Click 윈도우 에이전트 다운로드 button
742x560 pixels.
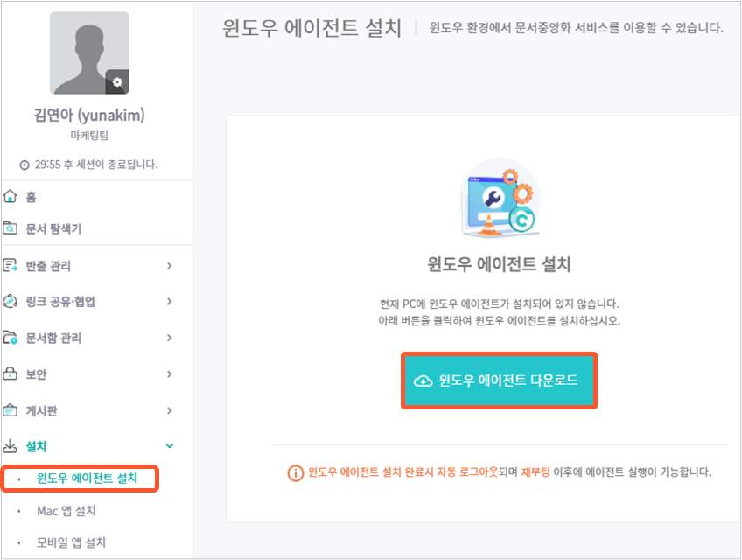point(499,381)
